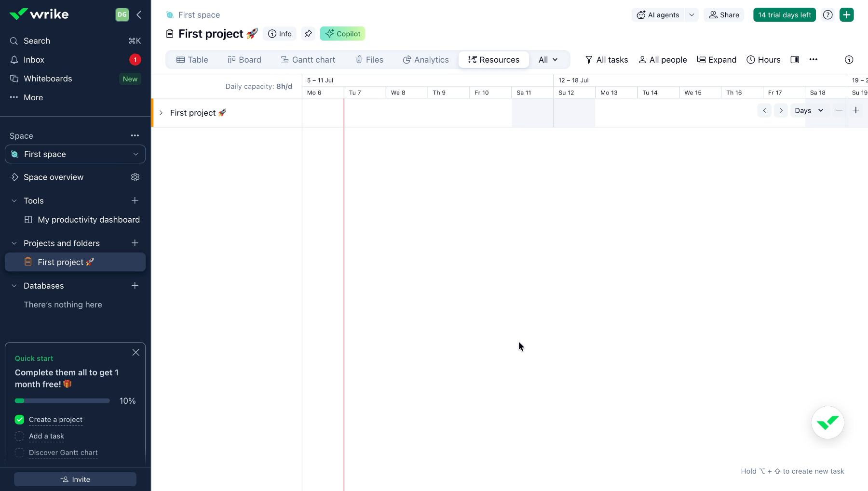Open Wrike floating assistant button
Image resolution: width=868 pixels, height=491 pixels.
click(828, 423)
